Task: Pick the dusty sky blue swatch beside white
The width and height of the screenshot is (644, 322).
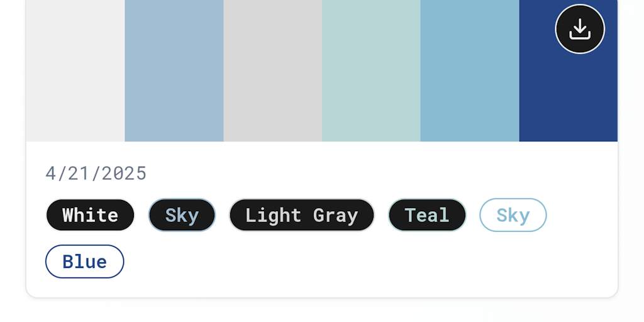Action: point(174,70)
